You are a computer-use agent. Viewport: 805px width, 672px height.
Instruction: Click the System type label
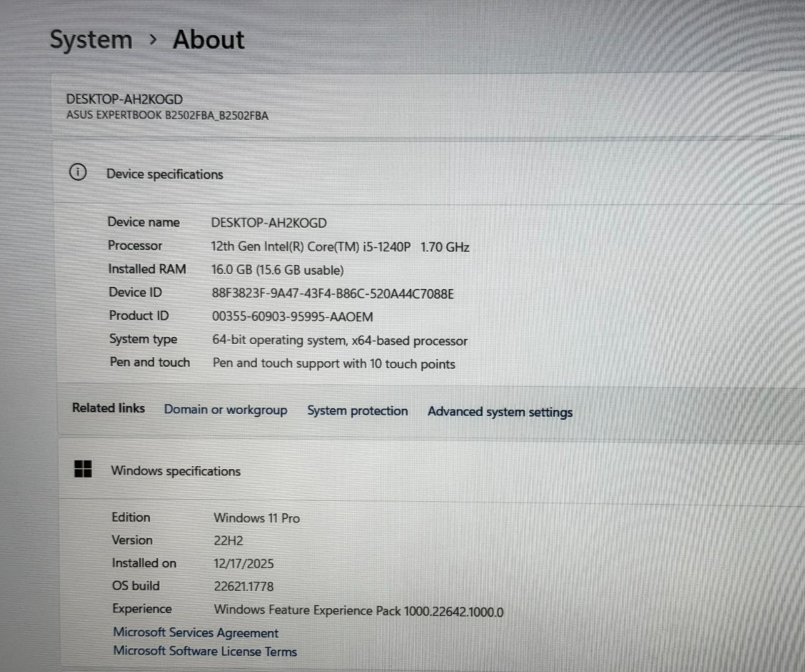143,340
